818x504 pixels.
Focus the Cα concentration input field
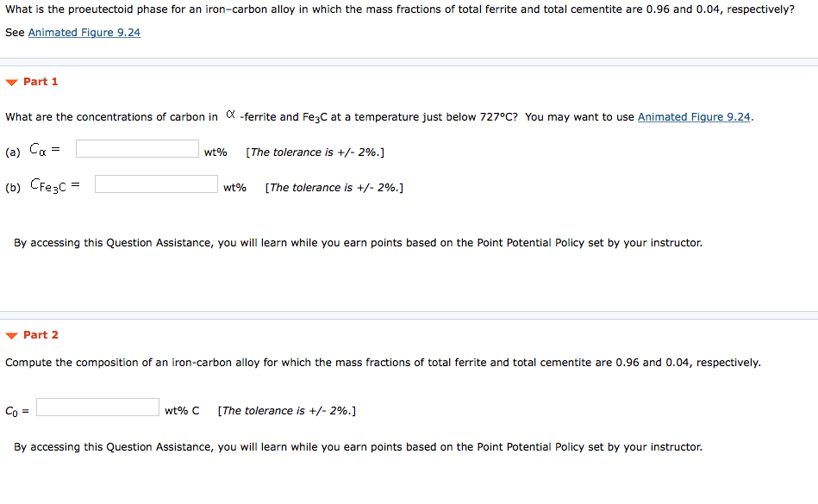tap(137, 149)
